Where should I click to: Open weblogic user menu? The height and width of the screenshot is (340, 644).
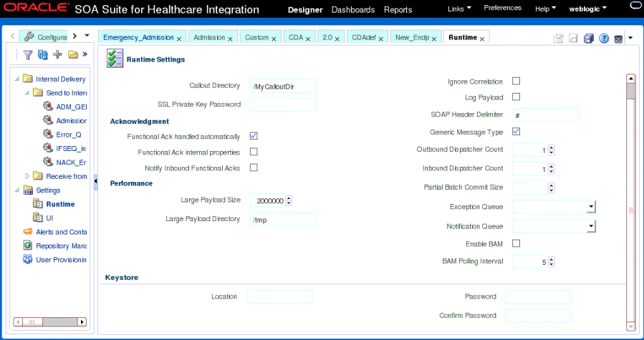pos(587,9)
